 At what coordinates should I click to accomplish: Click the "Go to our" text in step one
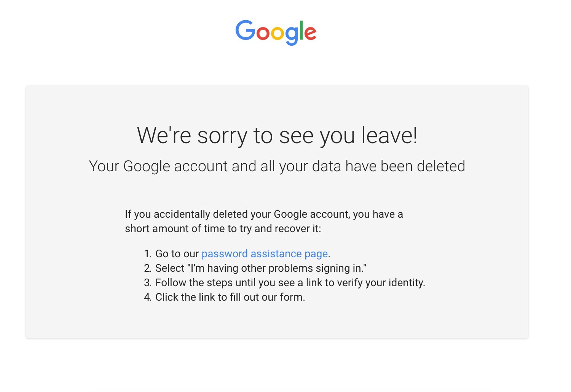177,254
